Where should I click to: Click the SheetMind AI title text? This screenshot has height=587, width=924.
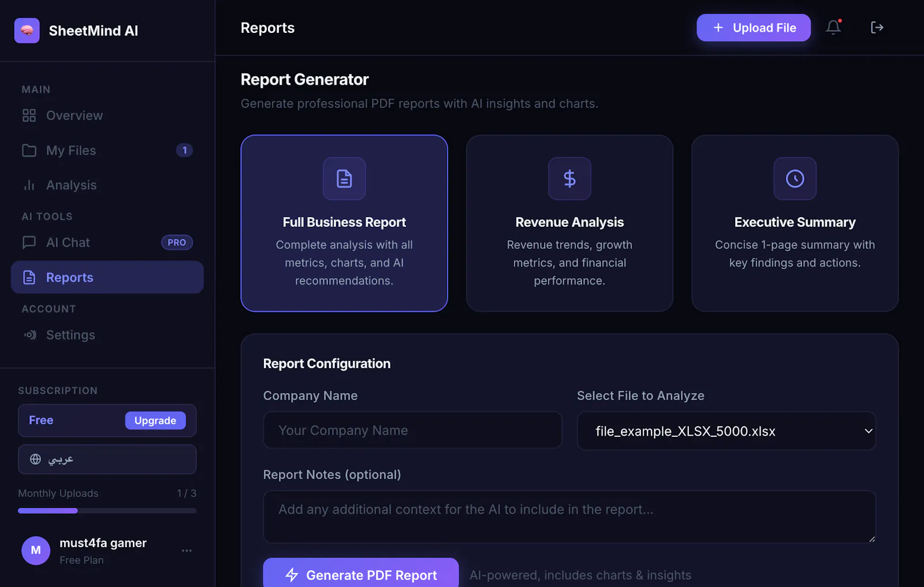(94, 31)
